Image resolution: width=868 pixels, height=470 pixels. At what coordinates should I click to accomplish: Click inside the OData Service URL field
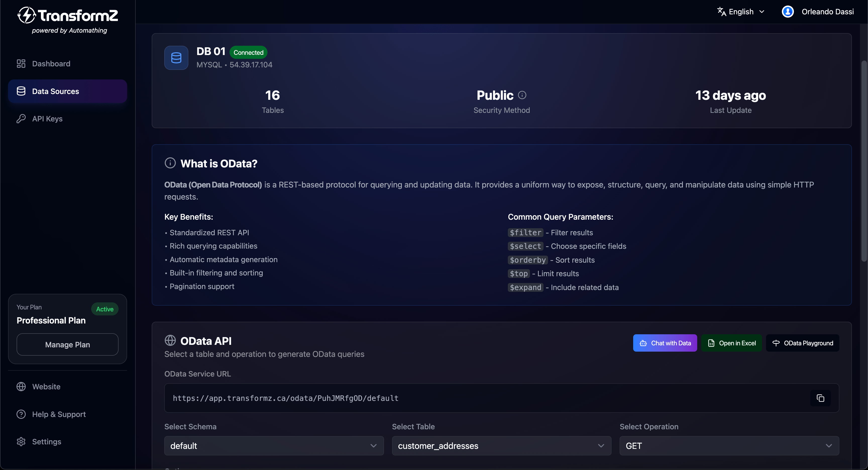tap(404, 398)
